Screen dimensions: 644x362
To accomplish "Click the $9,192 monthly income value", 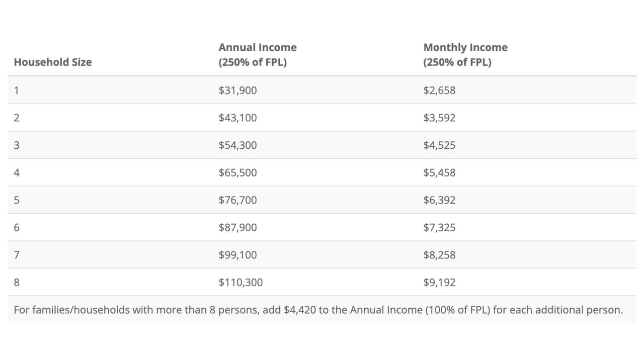I will [439, 283].
